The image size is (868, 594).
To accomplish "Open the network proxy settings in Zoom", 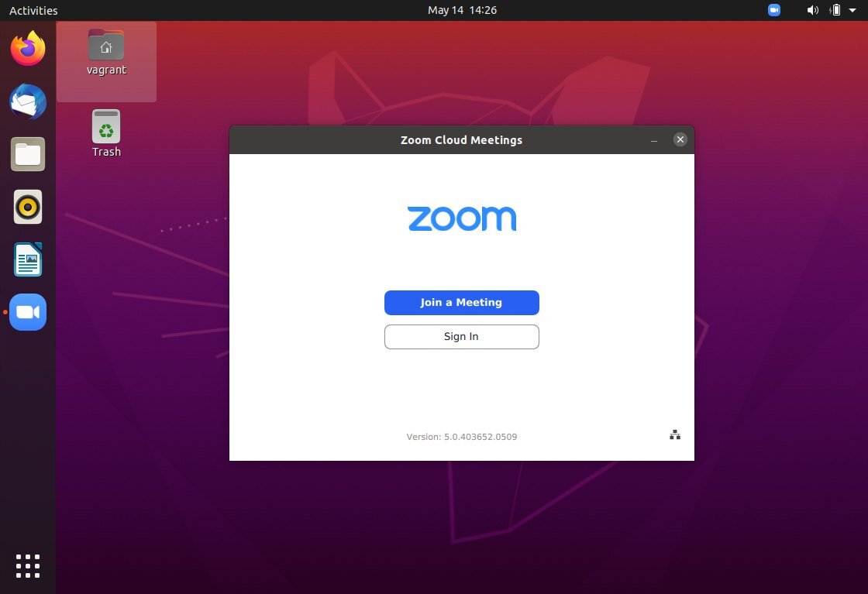I will (x=674, y=434).
